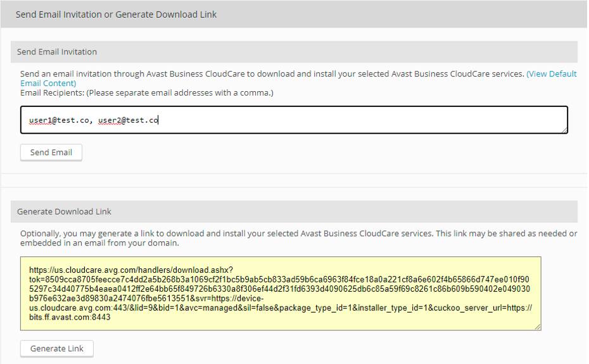Viewport: 589px width, 364px height.
Task: Click the tok= parameter in the URL
Action: 36,279
